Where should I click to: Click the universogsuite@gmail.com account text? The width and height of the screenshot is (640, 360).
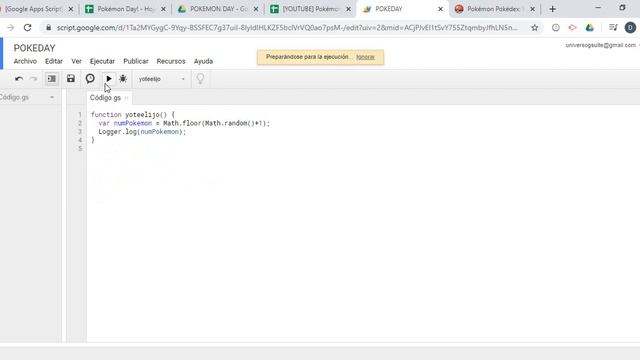click(x=600, y=45)
